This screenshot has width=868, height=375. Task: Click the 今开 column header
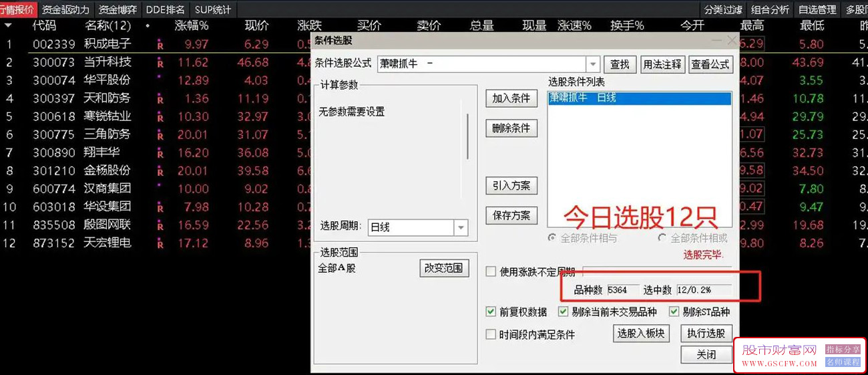coord(692,25)
